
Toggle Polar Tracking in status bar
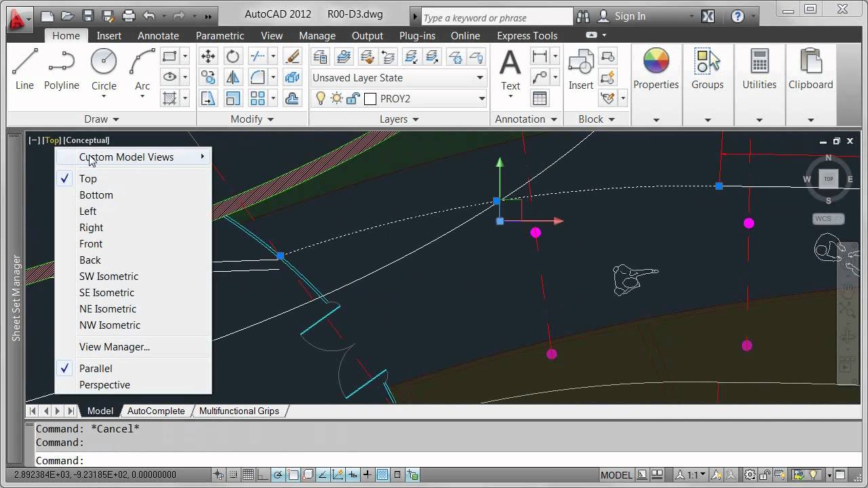coord(278,474)
